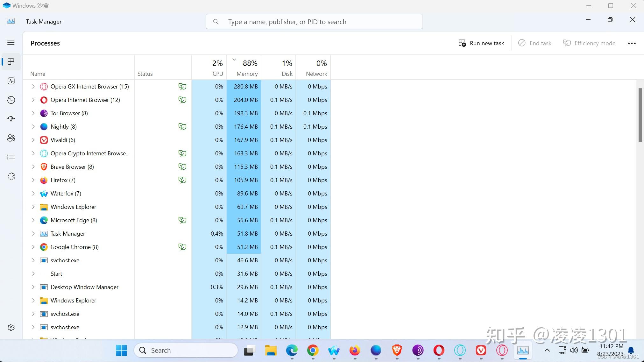The image size is (644, 362).
Task: Expand the Vivaldi process group
Action: click(x=33, y=140)
